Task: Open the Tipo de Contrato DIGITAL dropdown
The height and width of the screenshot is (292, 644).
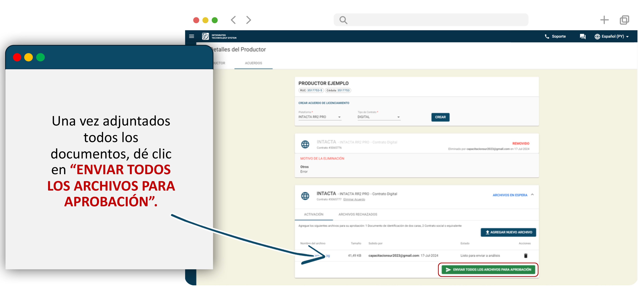Action: 378,117
